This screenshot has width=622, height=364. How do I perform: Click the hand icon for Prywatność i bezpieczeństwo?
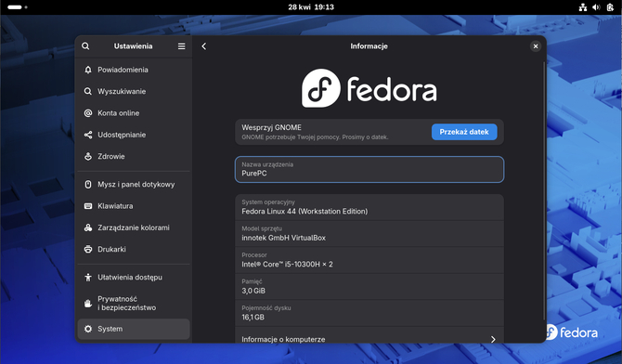click(88, 304)
